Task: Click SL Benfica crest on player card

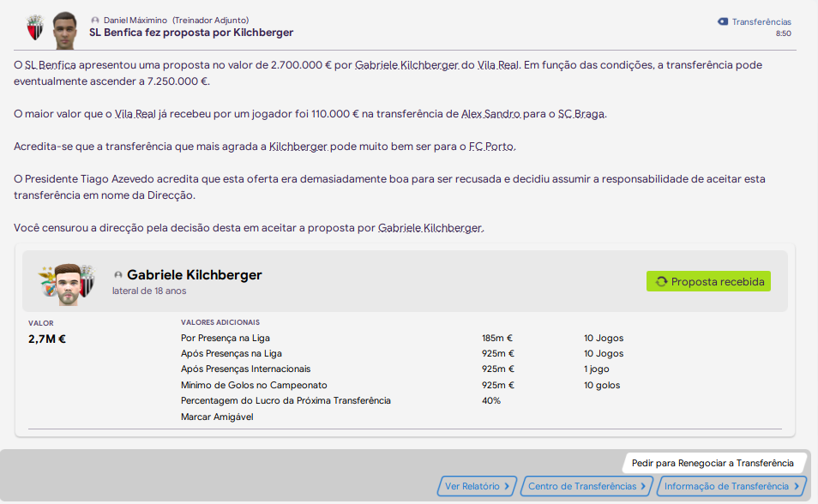Action: [x=50, y=282]
